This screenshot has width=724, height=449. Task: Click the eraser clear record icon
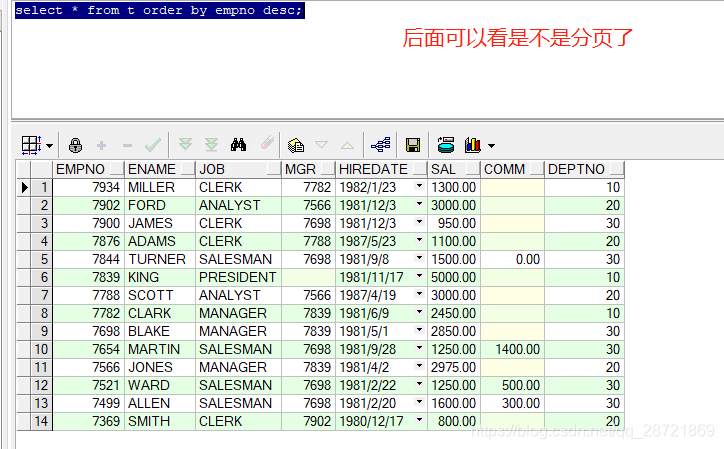tap(267, 143)
